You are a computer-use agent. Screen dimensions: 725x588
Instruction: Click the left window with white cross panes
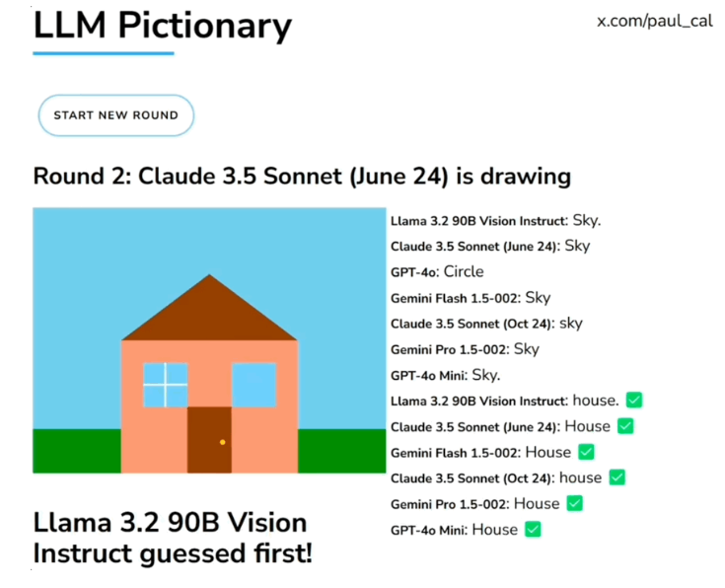[x=165, y=385]
